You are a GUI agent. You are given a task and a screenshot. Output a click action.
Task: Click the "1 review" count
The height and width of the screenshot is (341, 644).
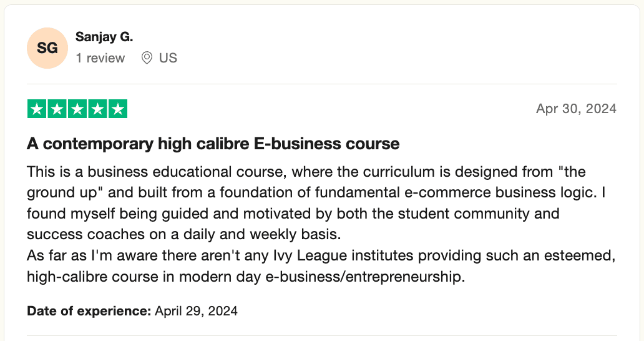(x=100, y=58)
